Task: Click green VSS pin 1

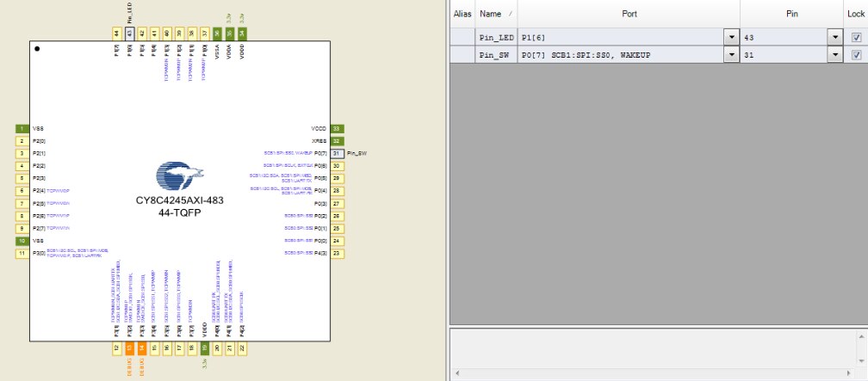Action: pos(22,128)
